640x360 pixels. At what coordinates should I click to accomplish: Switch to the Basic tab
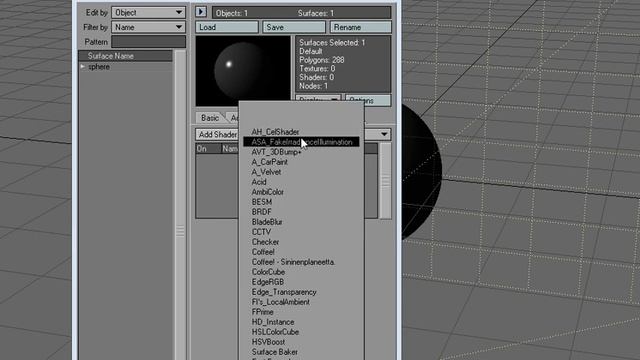tap(210, 118)
